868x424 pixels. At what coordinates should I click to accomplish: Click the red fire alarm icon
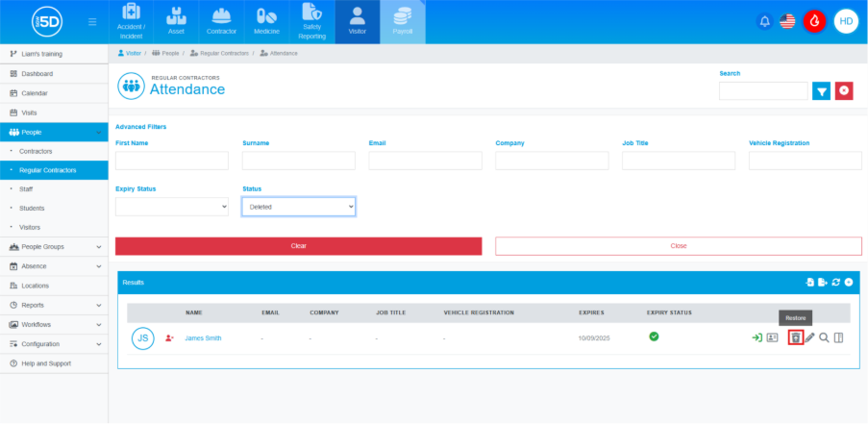point(814,21)
